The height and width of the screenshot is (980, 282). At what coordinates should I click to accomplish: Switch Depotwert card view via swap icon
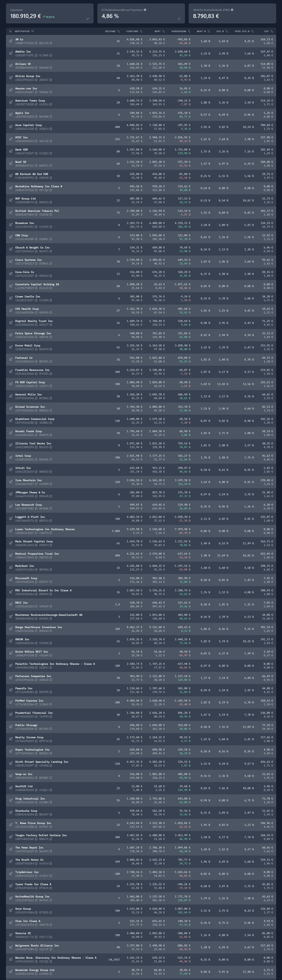coord(88,19)
